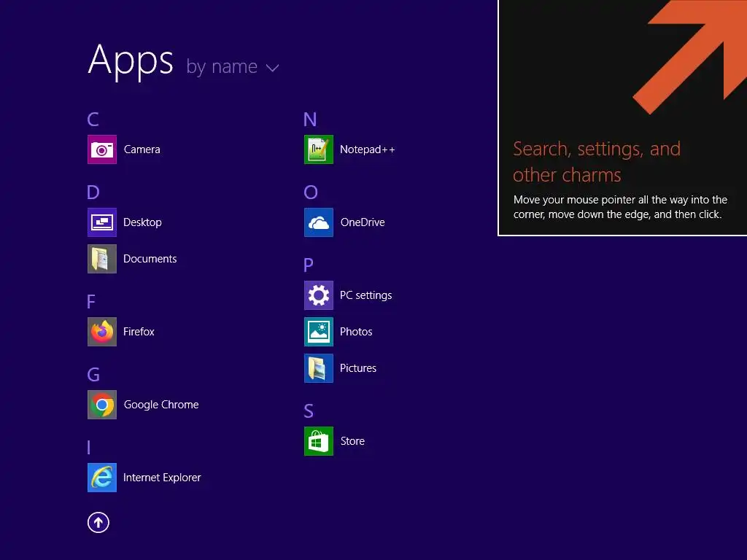Click the letter N group header

point(310,119)
